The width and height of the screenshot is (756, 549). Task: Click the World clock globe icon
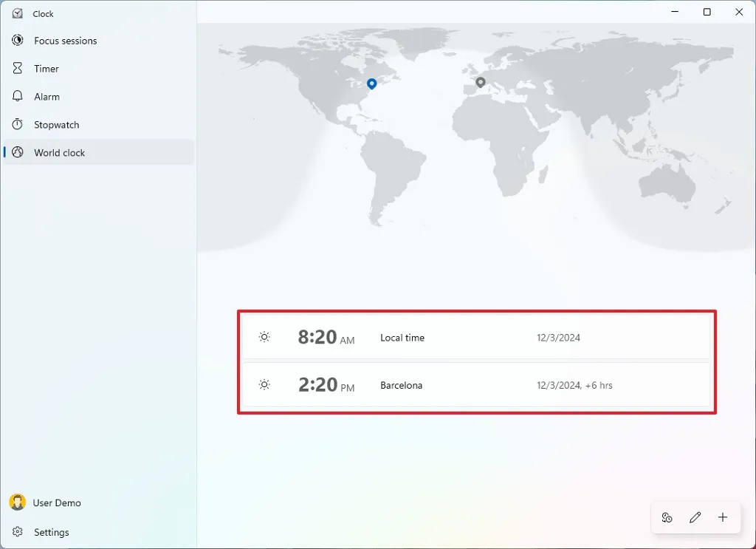coord(18,152)
